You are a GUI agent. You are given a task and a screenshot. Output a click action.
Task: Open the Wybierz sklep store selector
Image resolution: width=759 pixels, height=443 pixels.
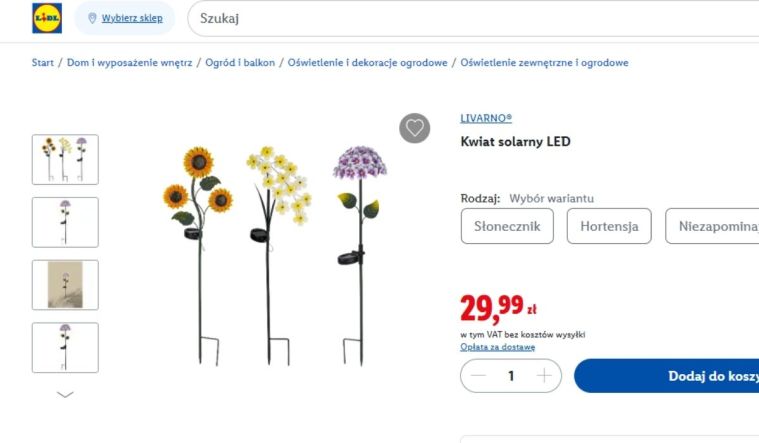[x=134, y=18]
